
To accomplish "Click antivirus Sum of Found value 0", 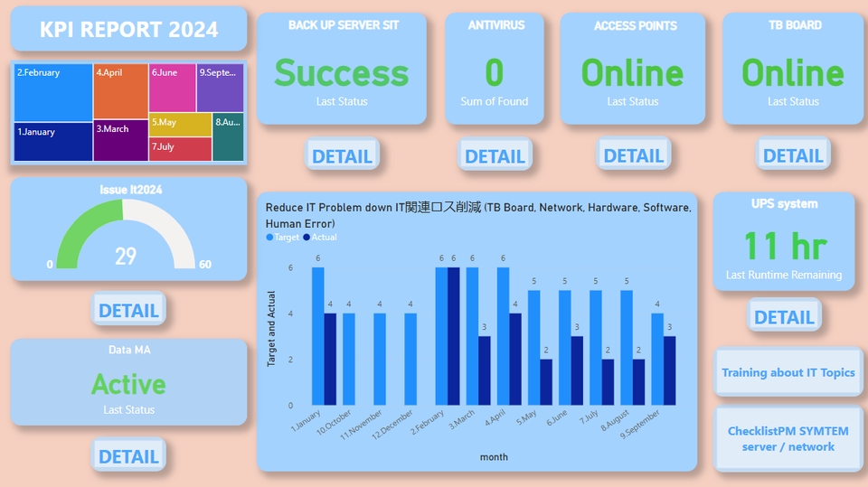I will [495, 73].
